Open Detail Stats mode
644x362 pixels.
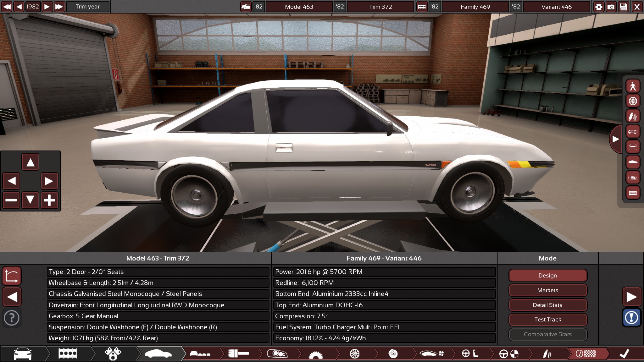(x=548, y=305)
